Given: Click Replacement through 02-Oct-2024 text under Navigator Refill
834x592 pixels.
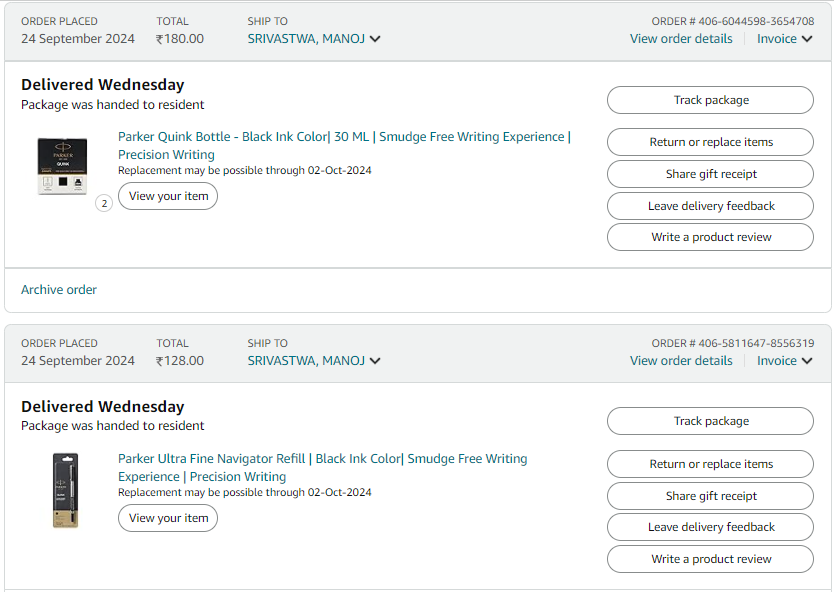Looking at the screenshot, I should (x=245, y=492).
